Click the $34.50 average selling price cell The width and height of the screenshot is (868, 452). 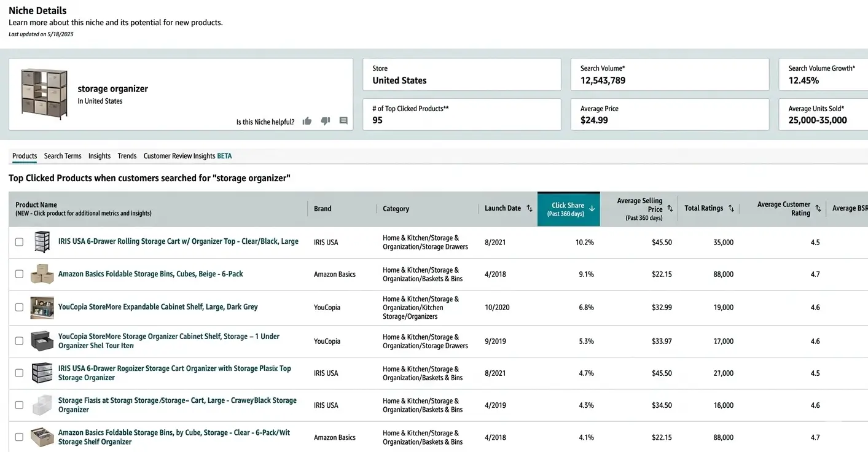click(662, 405)
